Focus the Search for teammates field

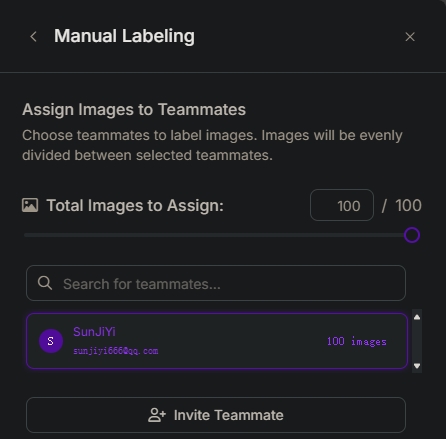(216, 283)
